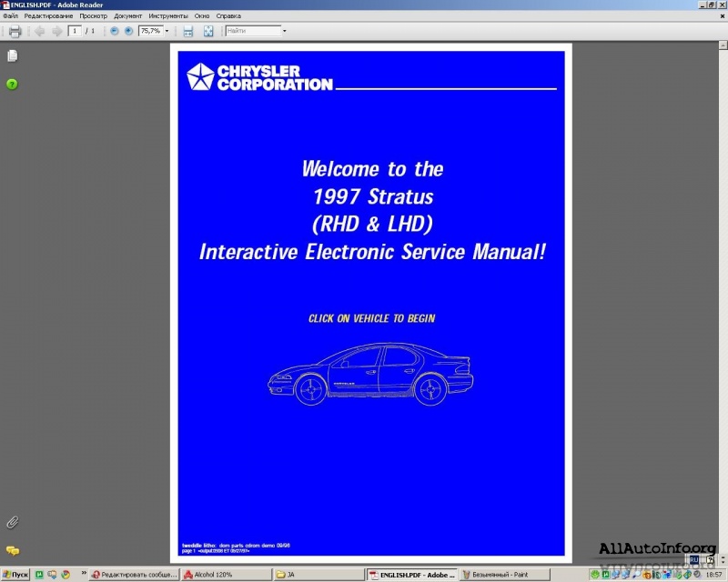728x582 pixels.
Task: Click the Найти search field
Action: 253,31
